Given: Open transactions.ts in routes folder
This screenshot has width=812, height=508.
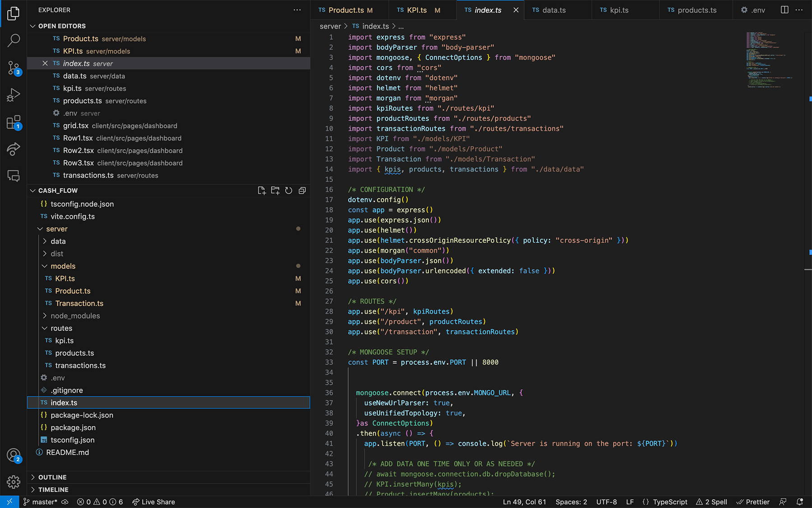Looking at the screenshot, I should point(169,365).
